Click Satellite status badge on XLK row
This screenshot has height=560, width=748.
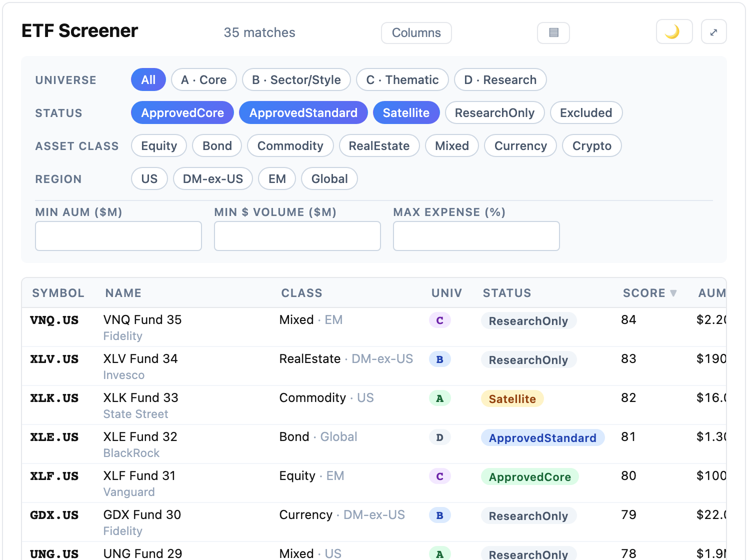point(512,398)
